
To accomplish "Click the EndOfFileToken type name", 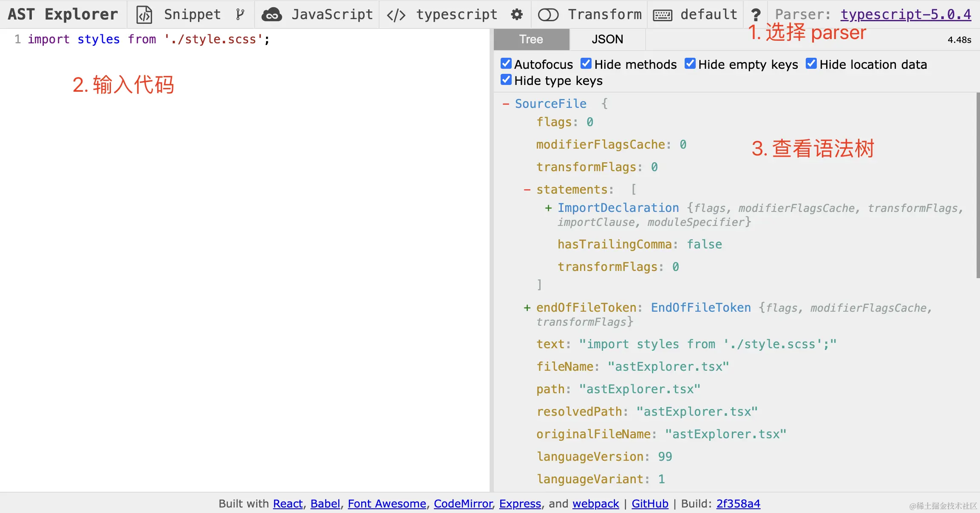I will pyautogui.click(x=701, y=307).
